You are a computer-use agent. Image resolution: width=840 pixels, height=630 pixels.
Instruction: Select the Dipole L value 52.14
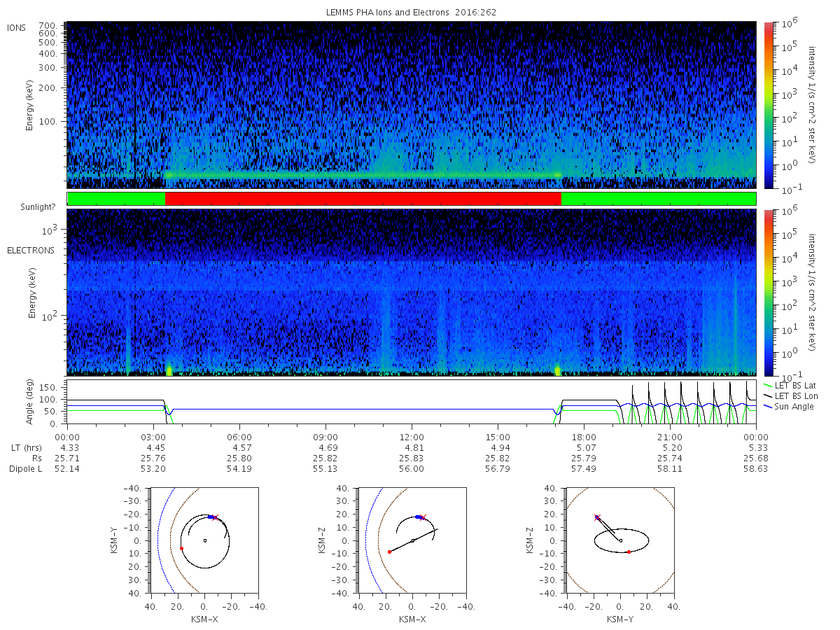67,469
